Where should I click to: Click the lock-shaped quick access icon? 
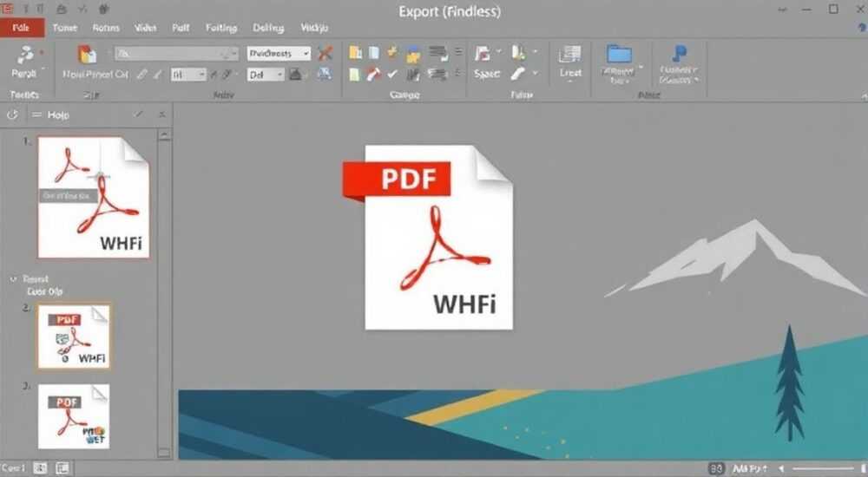(62, 9)
